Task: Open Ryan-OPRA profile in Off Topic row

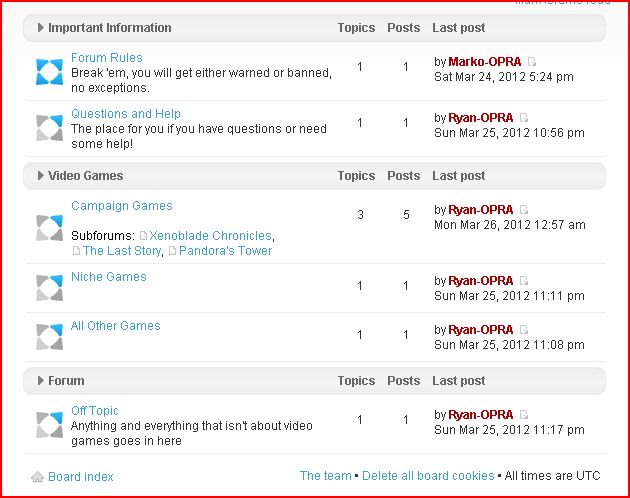Action: click(481, 414)
